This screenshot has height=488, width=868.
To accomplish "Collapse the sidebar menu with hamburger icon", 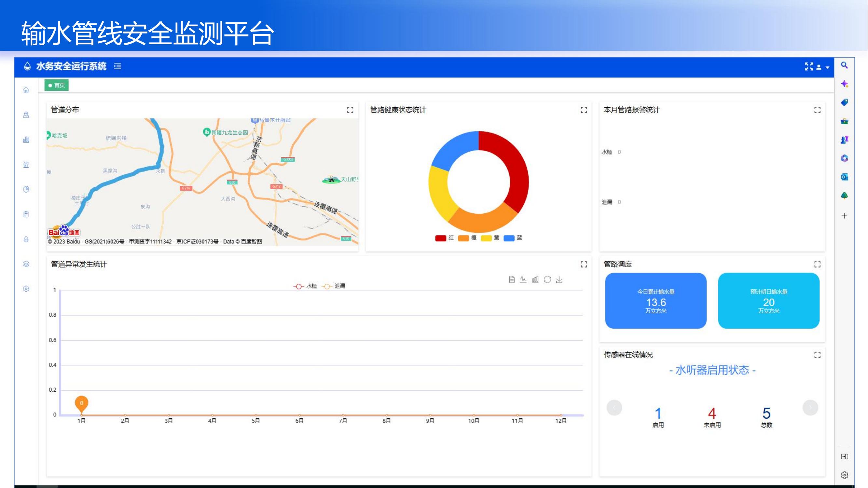I will [117, 66].
